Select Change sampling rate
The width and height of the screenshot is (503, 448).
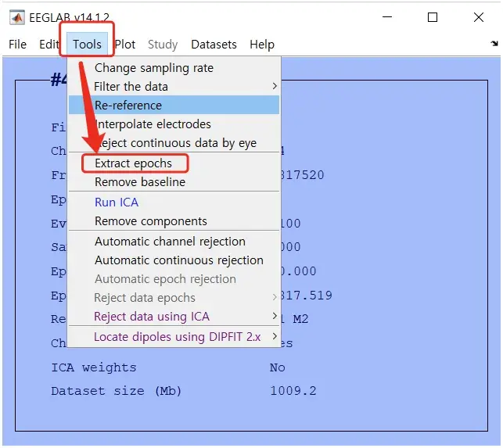(x=153, y=68)
